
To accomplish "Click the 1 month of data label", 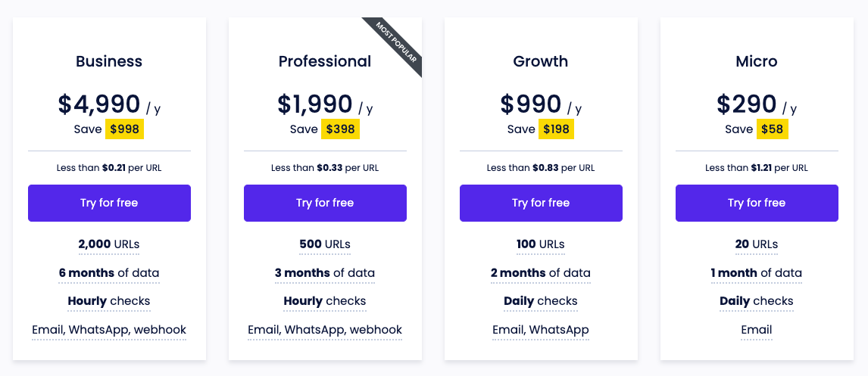I will click(757, 273).
